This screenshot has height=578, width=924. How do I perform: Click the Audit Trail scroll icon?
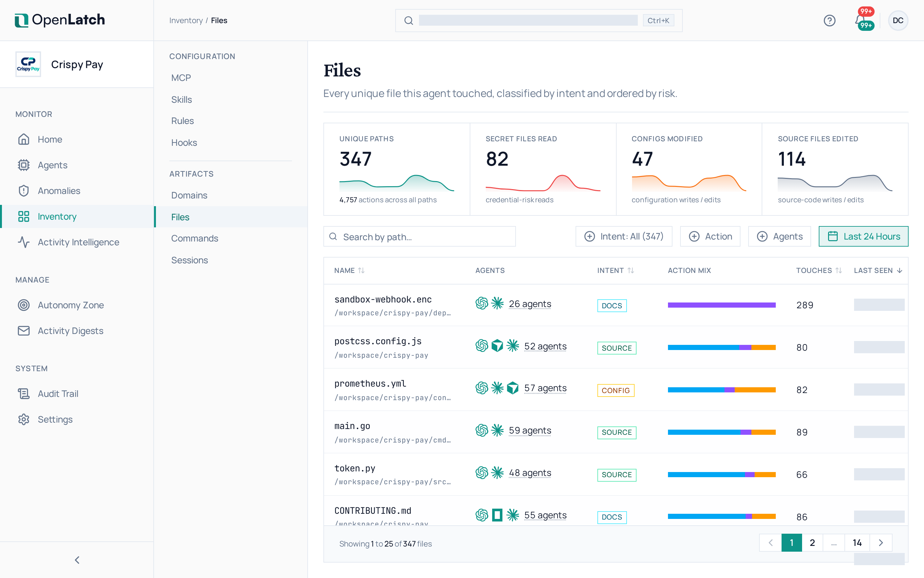[24, 393]
